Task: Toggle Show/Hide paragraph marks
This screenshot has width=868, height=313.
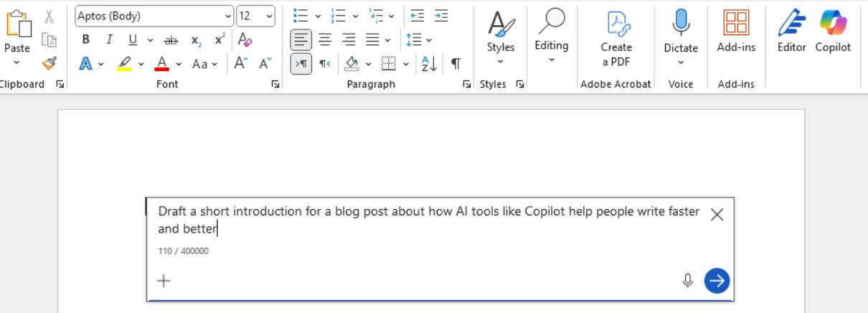Action: [x=456, y=64]
